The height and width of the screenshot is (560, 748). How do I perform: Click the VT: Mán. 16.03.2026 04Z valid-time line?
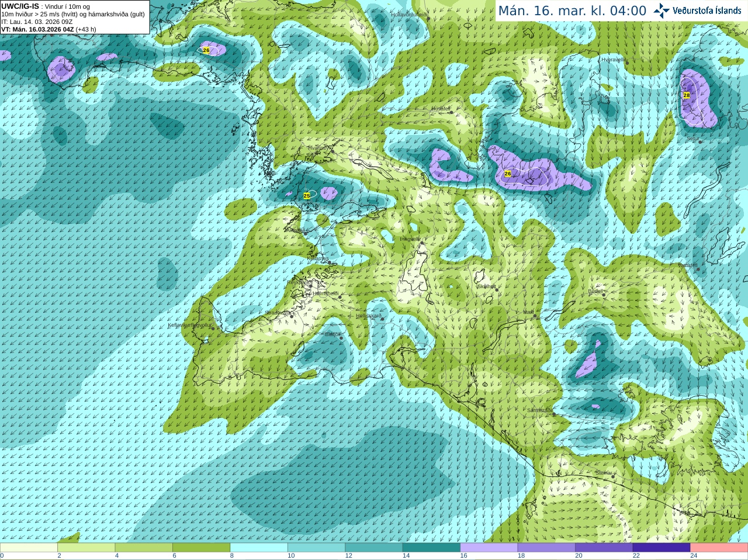tap(49, 29)
